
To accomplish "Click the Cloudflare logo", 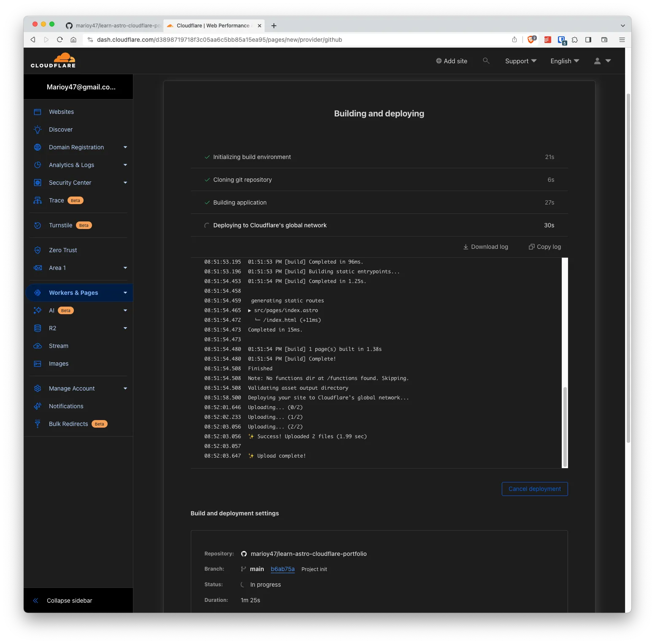I will (53, 60).
